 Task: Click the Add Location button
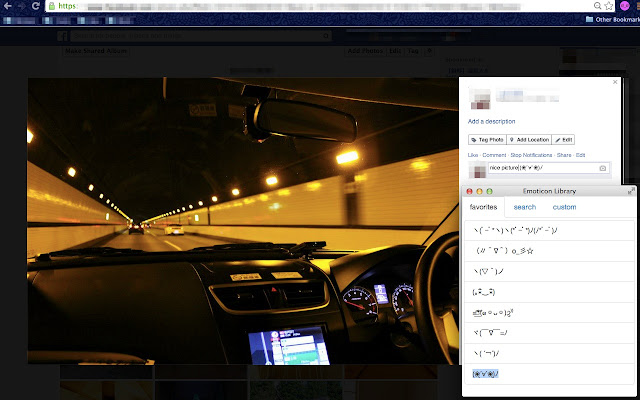[x=529, y=140]
